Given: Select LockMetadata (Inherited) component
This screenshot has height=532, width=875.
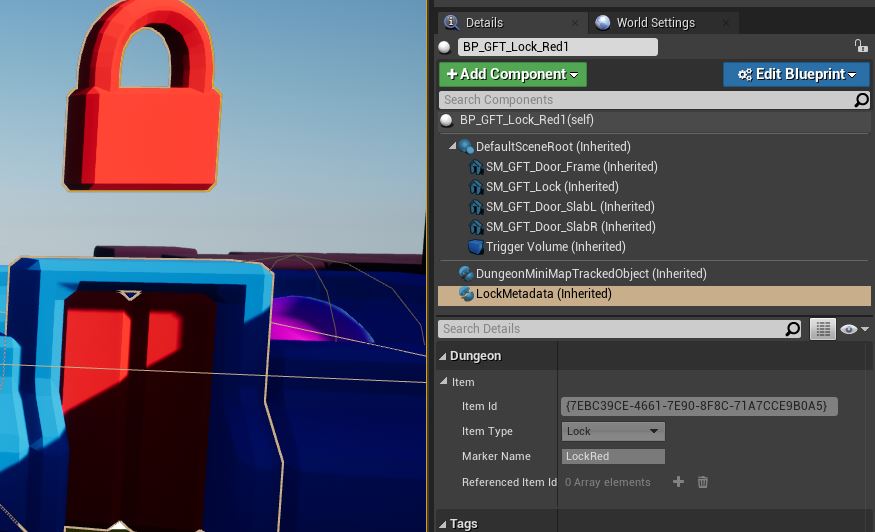Looking at the screenshot, I should pyautogui.click(x=654, y=295).
